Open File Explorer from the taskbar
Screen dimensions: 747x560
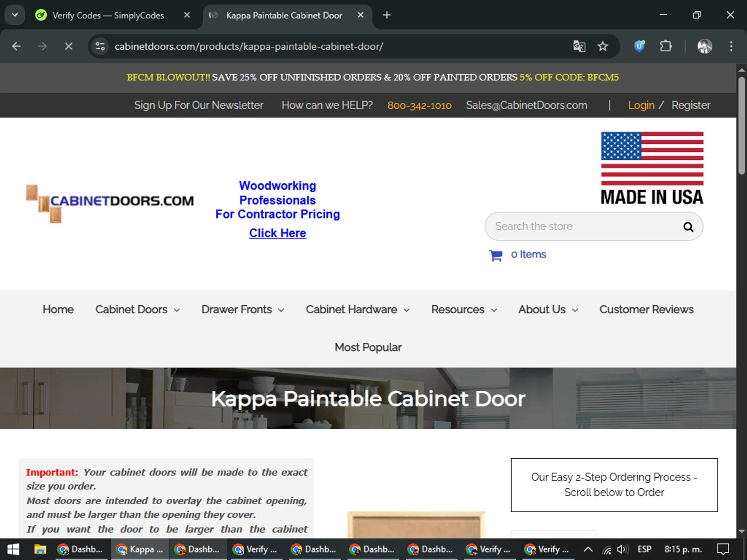click(x=40, y=549)
